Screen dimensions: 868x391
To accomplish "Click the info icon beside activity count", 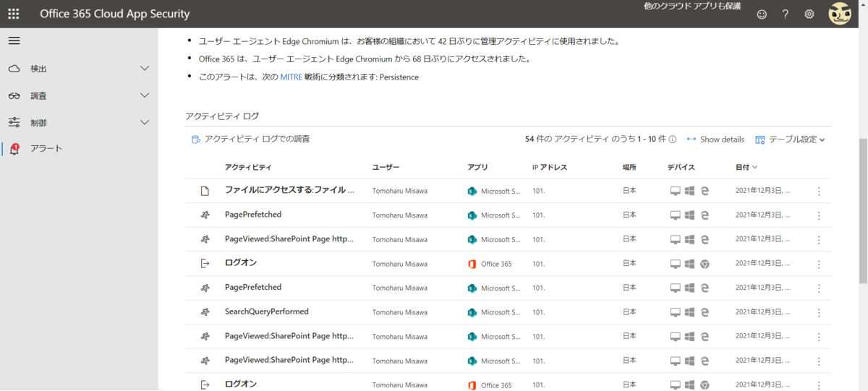I will (673, 139).
